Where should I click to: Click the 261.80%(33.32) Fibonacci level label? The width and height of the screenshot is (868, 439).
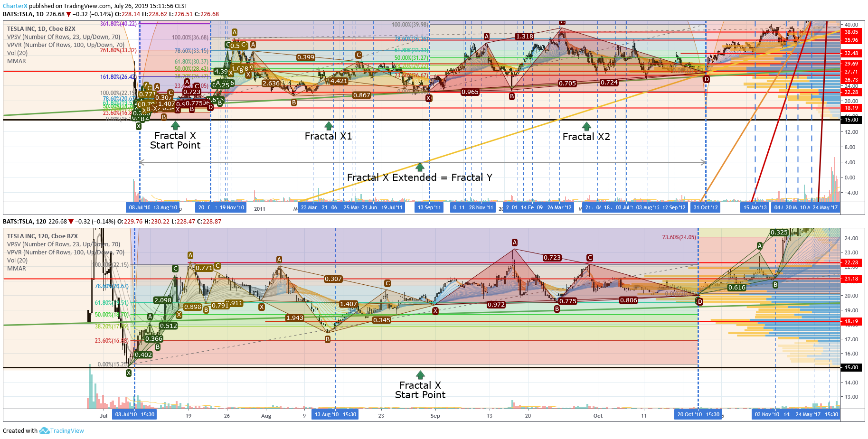[x=118, y=50]
